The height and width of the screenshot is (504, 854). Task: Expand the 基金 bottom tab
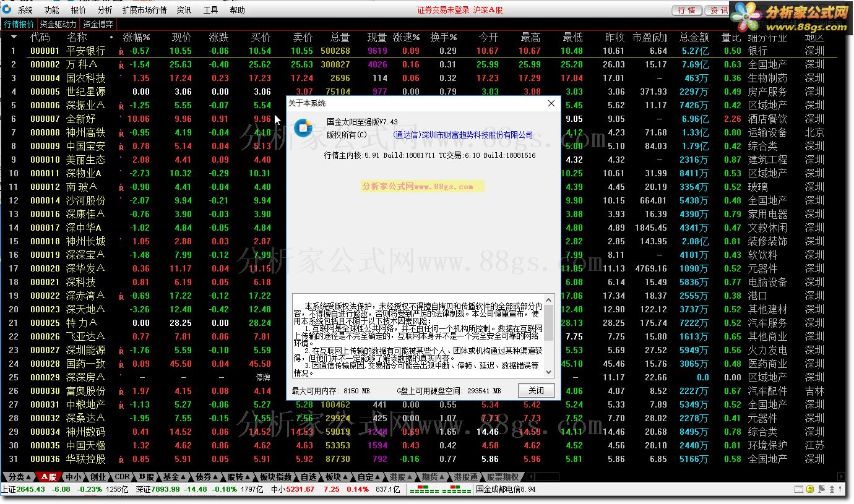(175, 477)
